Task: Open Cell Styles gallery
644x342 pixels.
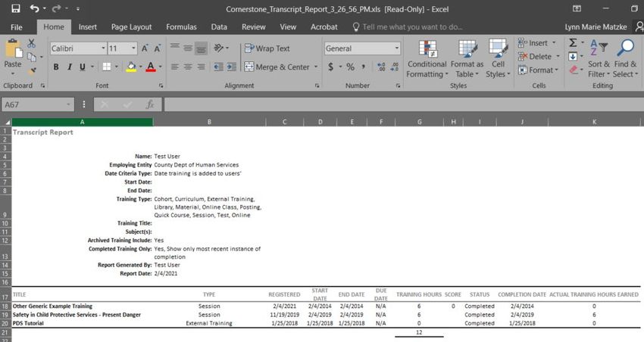Action: (498, 59)
